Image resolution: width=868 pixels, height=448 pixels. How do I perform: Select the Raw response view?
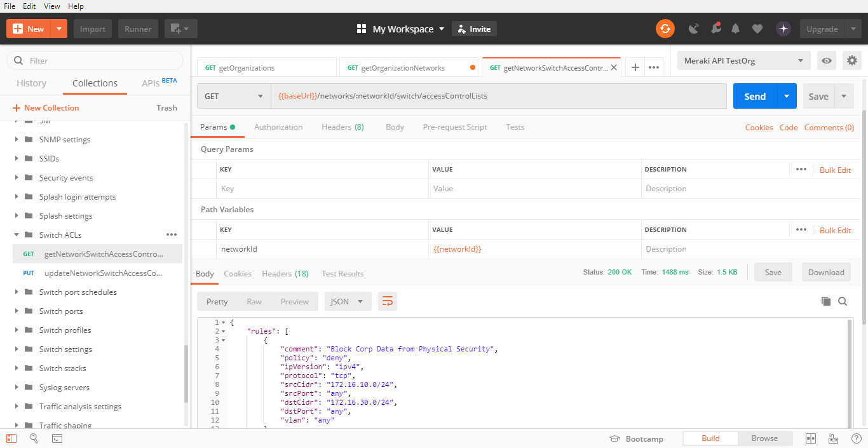[x=254, y=301]
